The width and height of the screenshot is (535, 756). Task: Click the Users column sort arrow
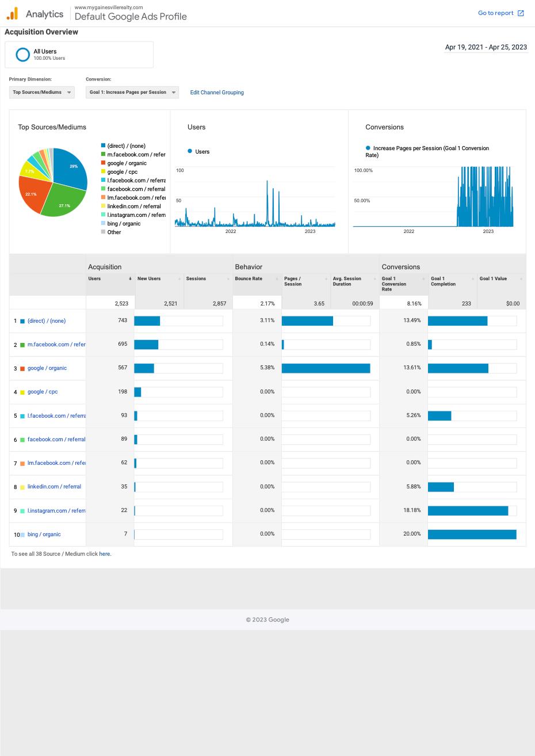(x=130, y=278)
